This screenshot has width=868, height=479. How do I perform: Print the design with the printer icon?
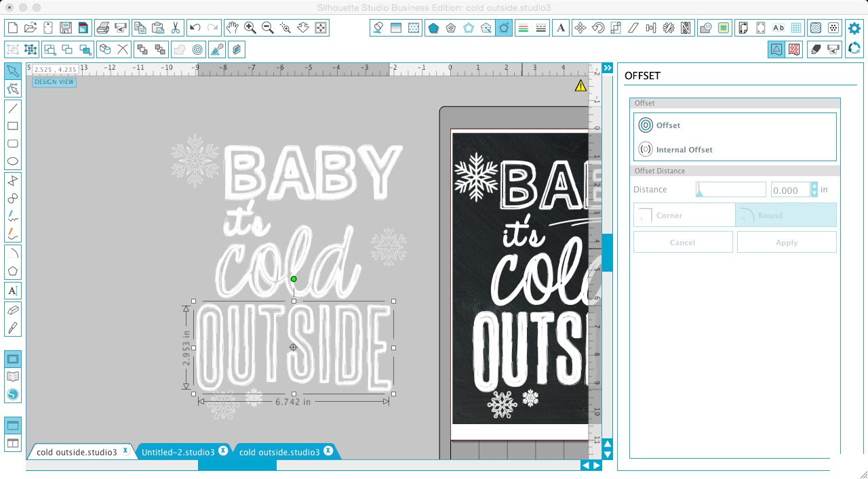pyautogui.click(x=103, y=28)
